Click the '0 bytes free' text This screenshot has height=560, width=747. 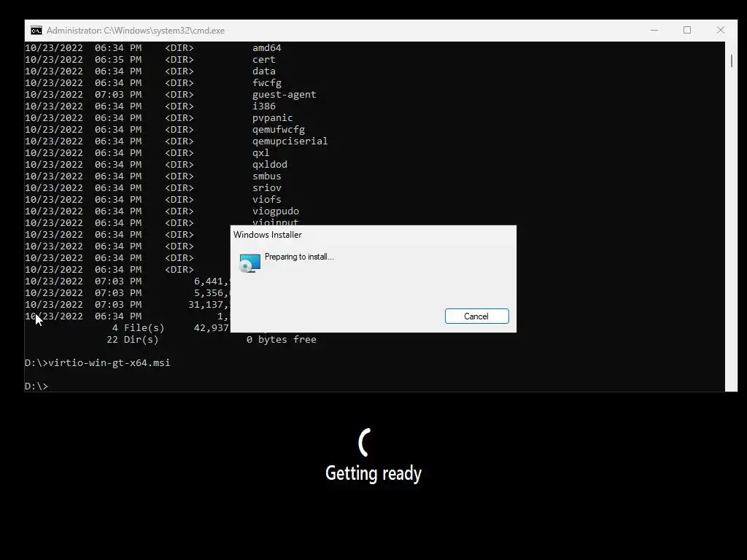pyautogui.click(x=282, y=340)
